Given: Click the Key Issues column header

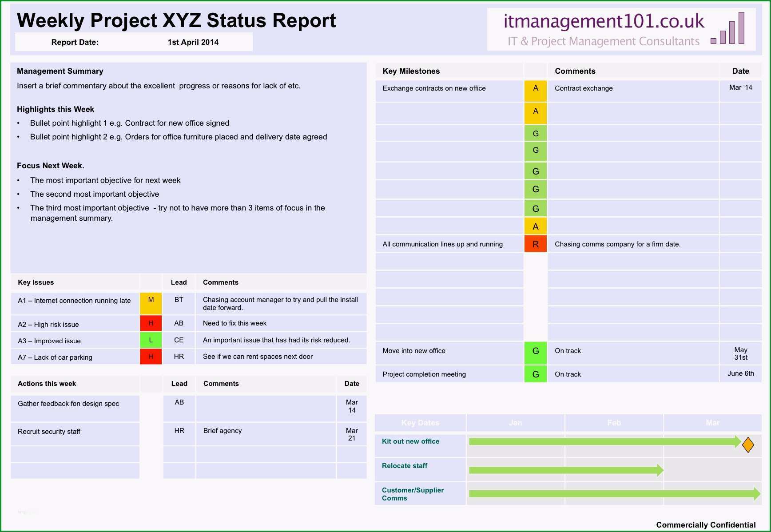Looking at the screenshot, I should click(x=36, y=282).
